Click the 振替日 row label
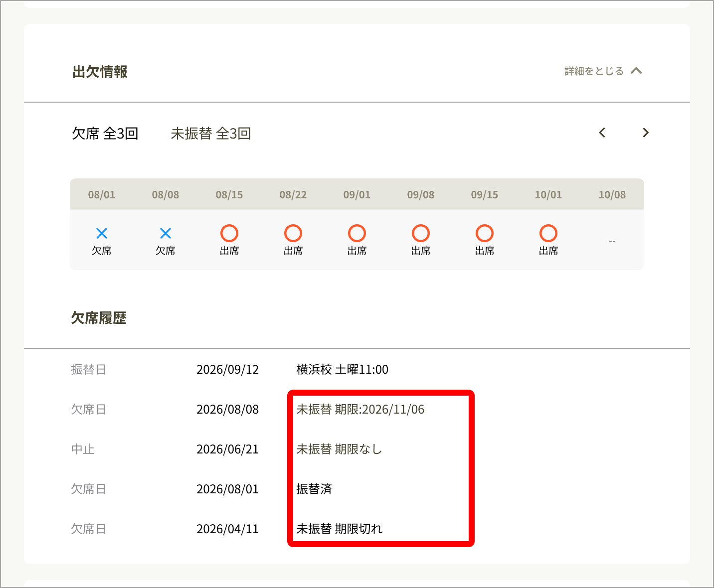714x588 pixels. 88,369
